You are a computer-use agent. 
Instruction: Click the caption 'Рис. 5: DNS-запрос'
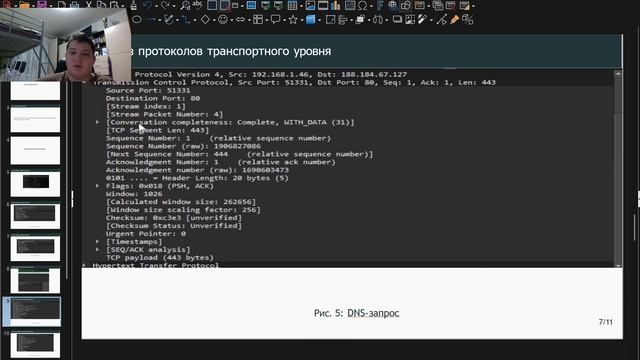coord(356,313)
